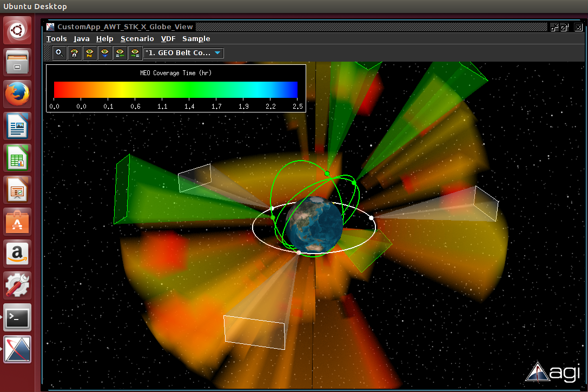Open the Help menu
The image size is (588, 392).
pos(104,38)
